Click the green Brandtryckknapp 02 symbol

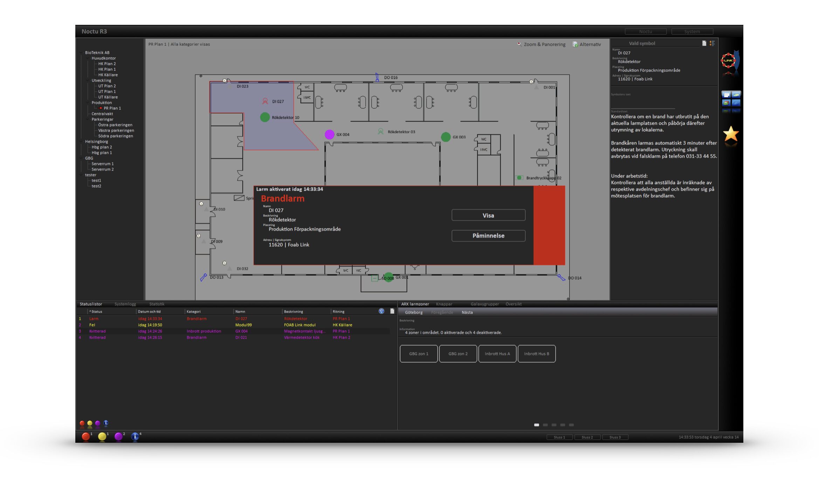coord(519,178)
